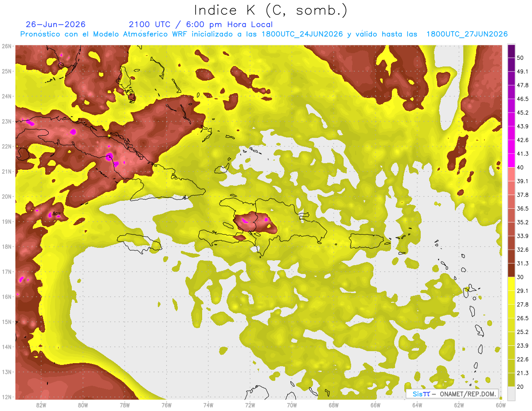532x411 pixels.
Task: Click color bar value "27.8"
Action: coord(523,304)
